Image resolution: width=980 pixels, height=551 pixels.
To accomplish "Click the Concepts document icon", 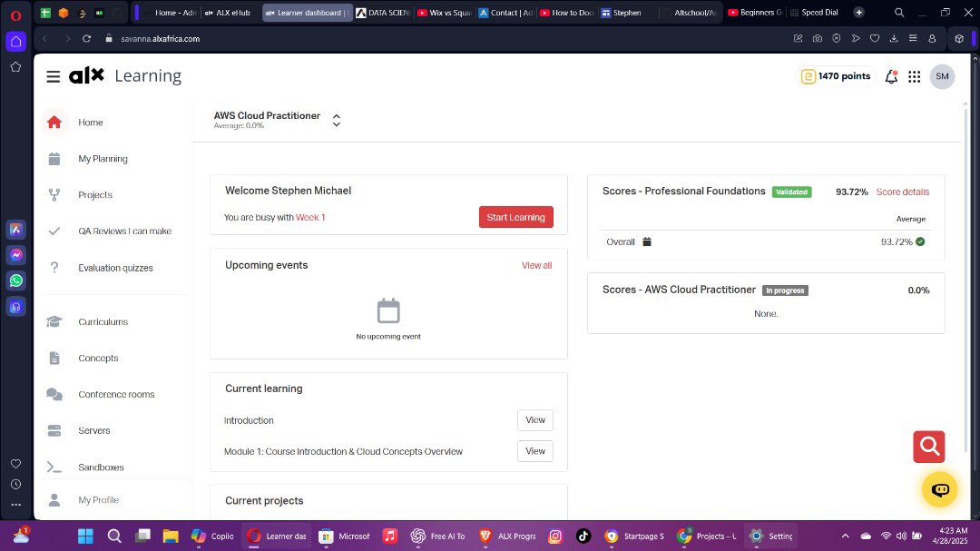I will click(x=54, y=359).
